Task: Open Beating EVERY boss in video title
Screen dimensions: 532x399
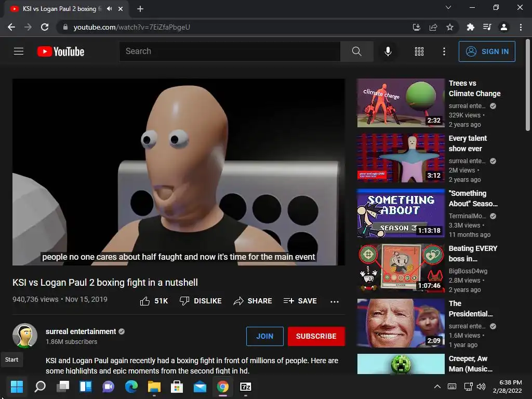Action: (x=473, y=254)
